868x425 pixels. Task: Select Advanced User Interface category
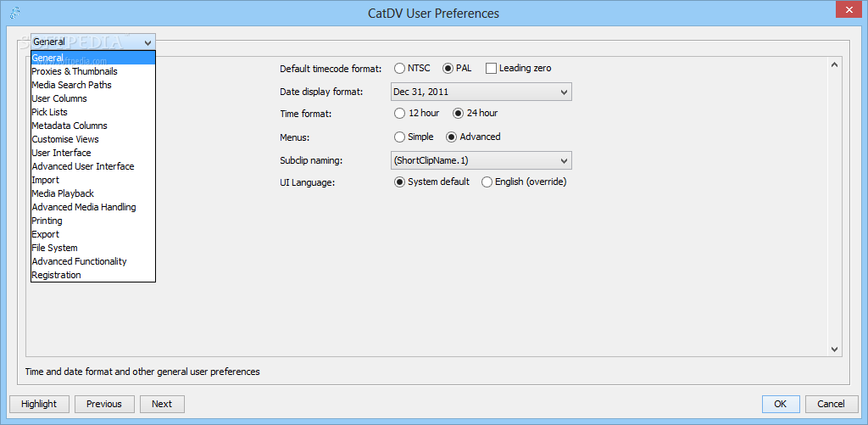[x=93, y=166]
